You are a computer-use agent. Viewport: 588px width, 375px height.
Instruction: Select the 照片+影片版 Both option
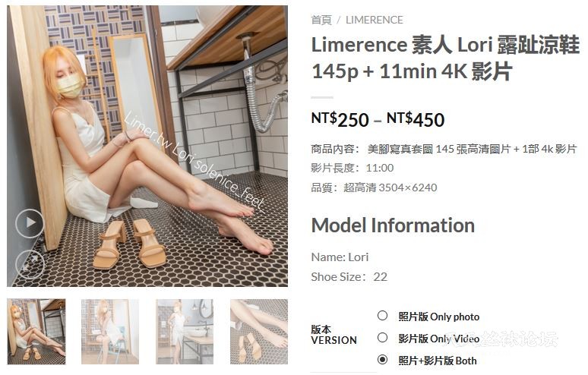[382, 360]
